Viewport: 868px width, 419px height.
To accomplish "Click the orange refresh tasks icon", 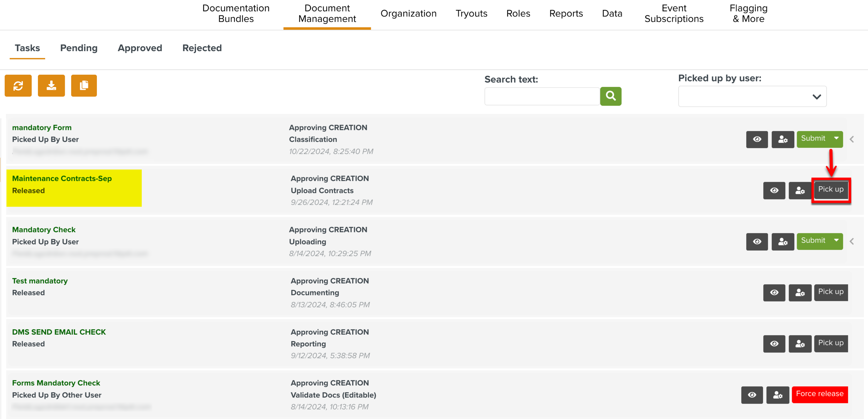I will click(x=18, y=86).
